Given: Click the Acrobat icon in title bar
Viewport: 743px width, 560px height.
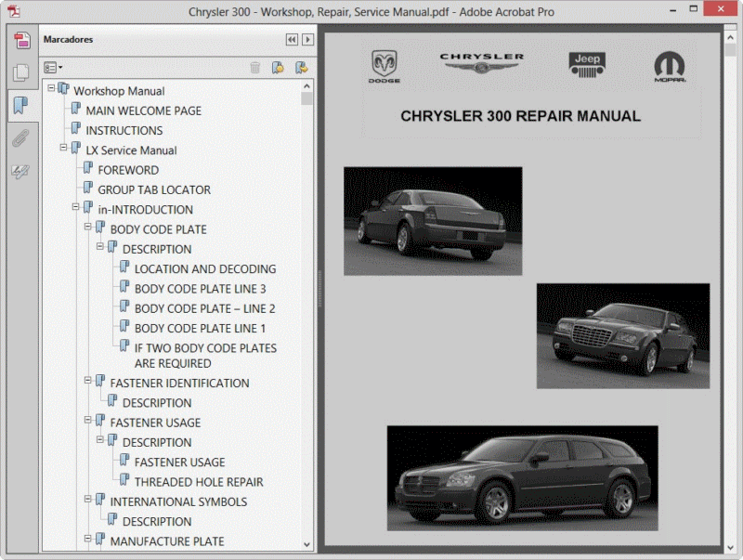Looking at the screenshot, I should tap(14, 11).
